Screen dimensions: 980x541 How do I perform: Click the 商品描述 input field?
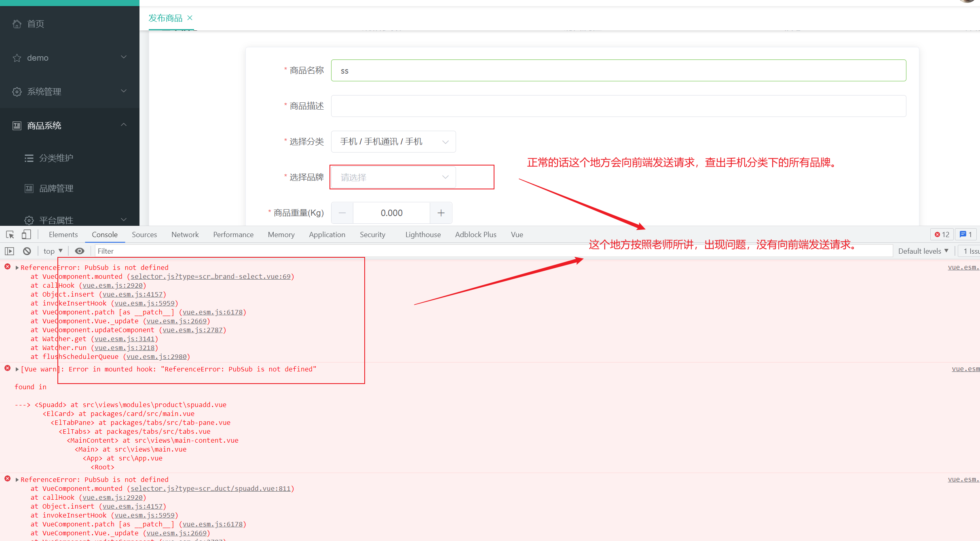click(618, 106)
